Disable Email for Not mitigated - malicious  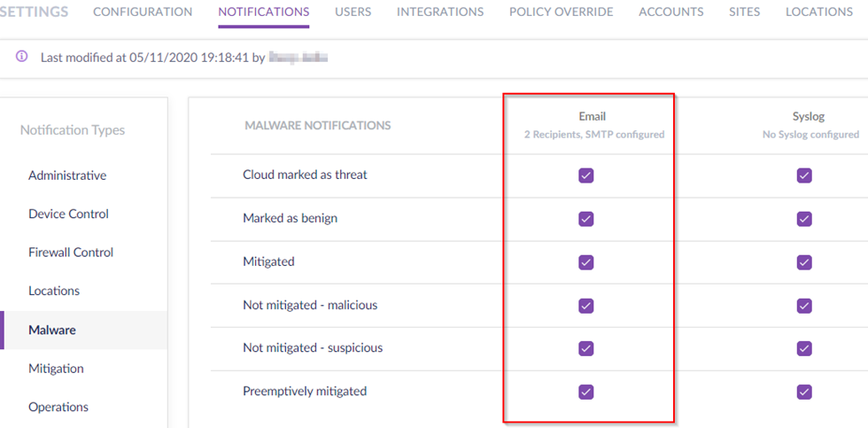coord(585,306)
